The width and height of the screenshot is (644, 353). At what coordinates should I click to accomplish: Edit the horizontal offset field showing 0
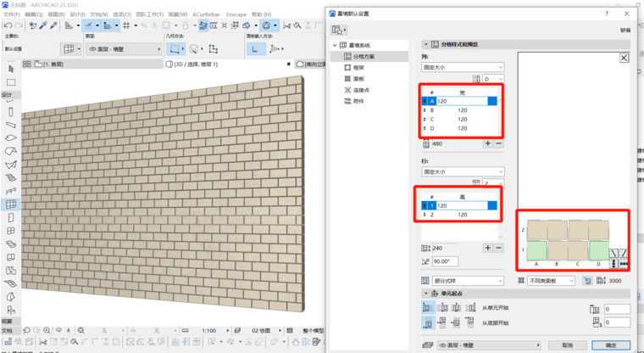coord(617,309)
